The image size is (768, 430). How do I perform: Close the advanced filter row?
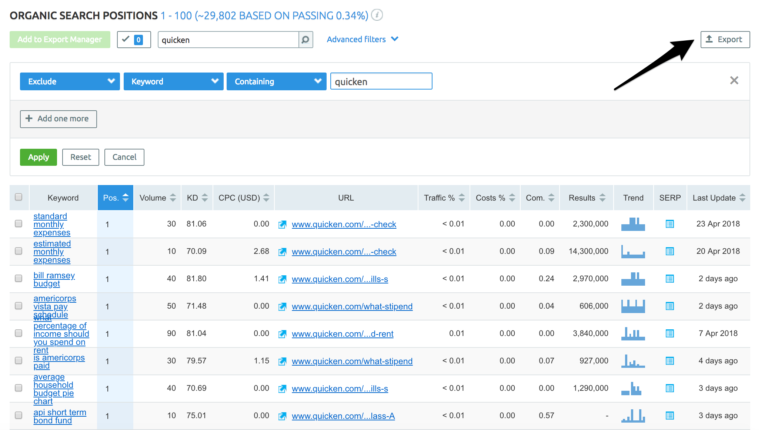734,80
